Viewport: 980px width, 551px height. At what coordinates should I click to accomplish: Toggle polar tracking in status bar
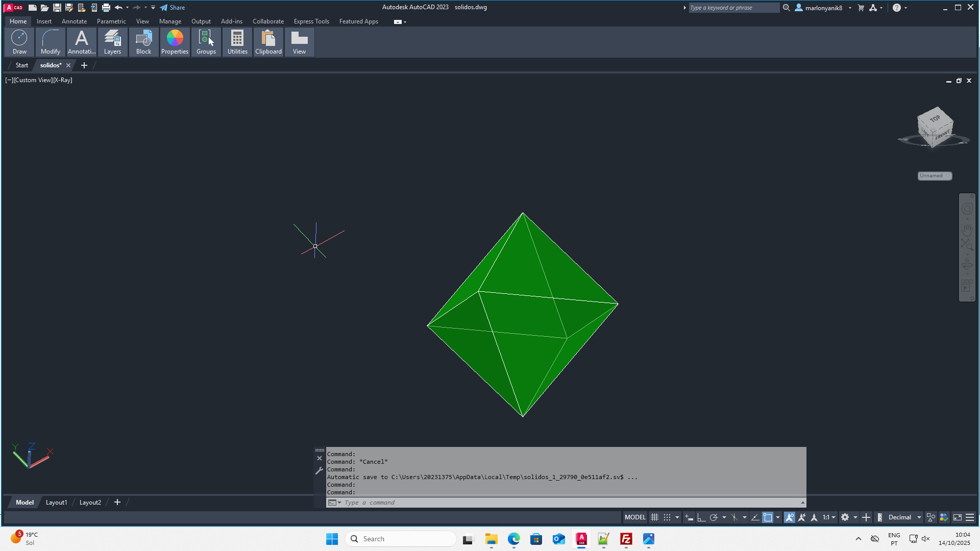click(x=714, y=517)
